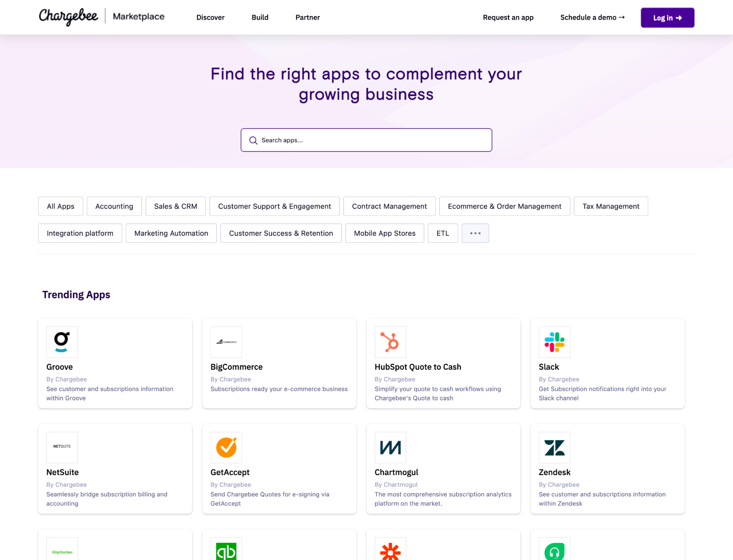Screen dimensions: 733x560
Task: Click the Log in button
Action: [667, 18]
